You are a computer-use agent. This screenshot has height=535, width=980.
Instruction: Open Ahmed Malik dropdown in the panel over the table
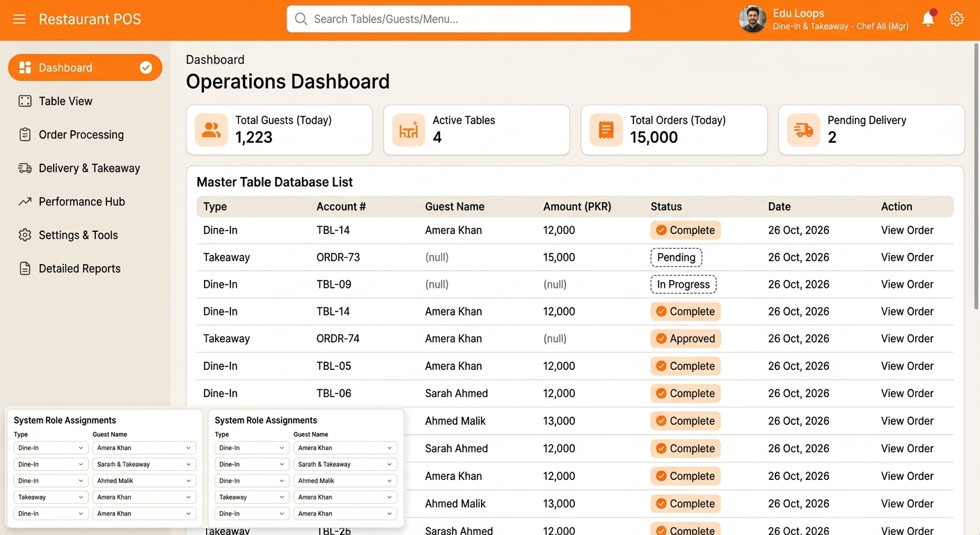345,481
